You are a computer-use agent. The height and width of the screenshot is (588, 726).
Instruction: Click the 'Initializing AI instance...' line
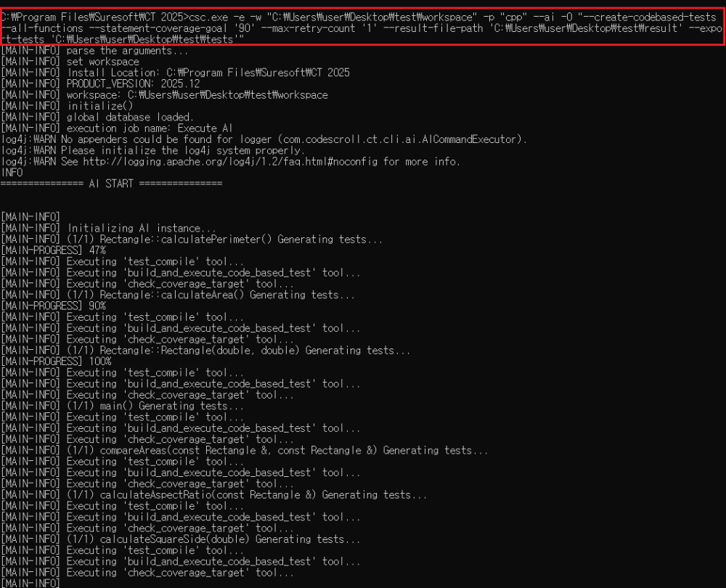(x=108, y=229)
